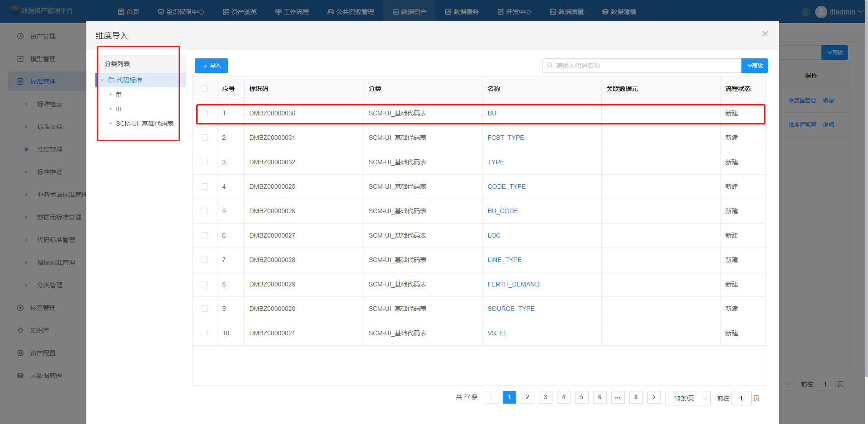Click the 模型管理 icon in sidebar
Image resolution: width=868 pixels, height=424 pixels.
coord(20,59)
